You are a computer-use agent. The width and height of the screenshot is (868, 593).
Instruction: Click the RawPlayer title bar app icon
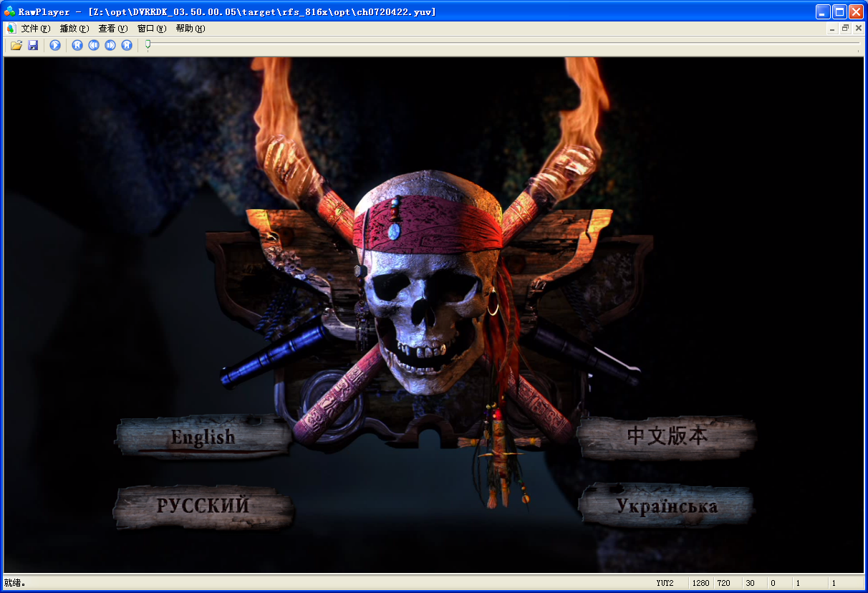[9, 11]
